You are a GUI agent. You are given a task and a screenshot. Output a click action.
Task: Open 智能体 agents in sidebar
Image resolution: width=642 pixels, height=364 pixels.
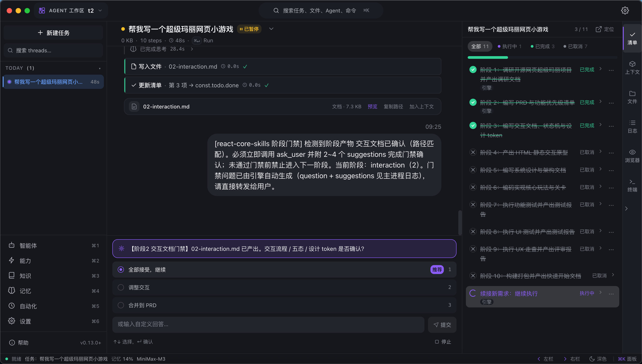click(x=53, y=245)
